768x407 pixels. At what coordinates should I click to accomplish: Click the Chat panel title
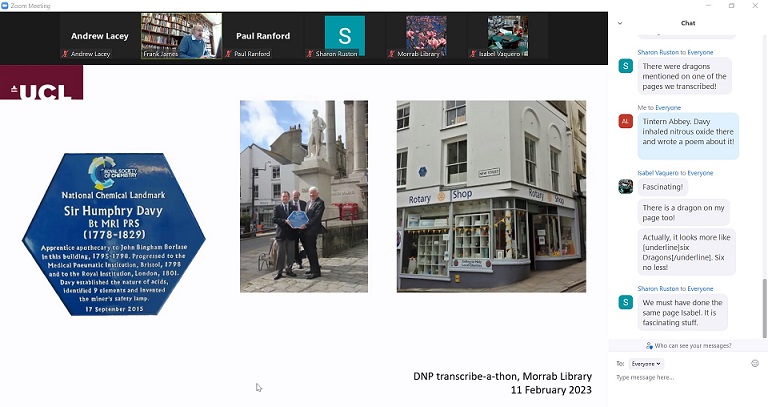[x=688, y=23]
